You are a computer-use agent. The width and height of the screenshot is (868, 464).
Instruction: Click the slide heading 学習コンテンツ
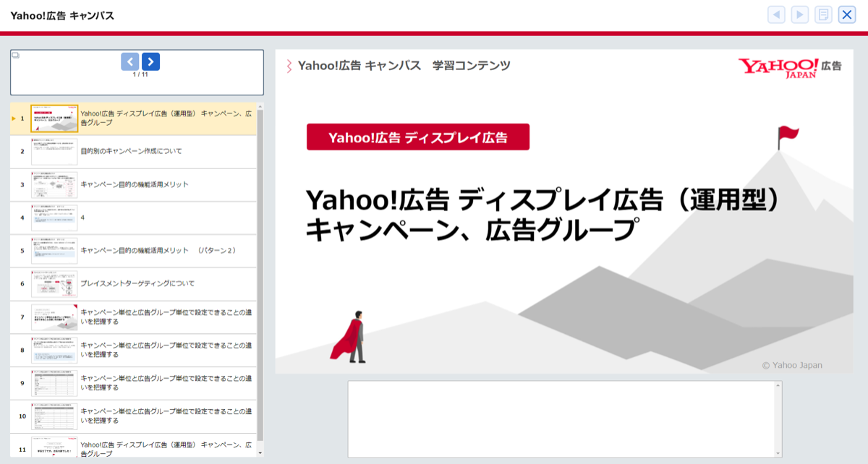(x=472, y=66)
